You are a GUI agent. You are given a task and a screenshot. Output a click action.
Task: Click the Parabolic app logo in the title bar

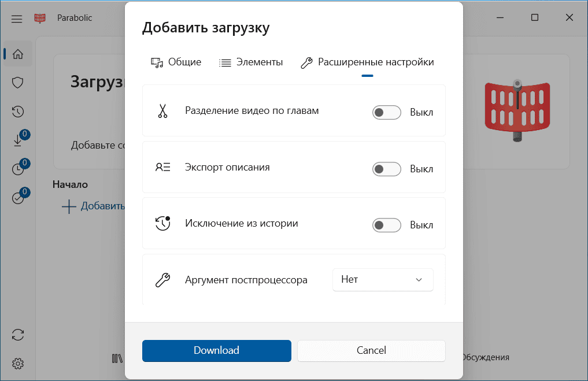(40, 19)
